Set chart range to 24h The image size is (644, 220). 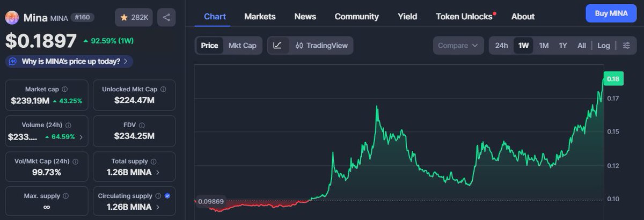[501, 46]
